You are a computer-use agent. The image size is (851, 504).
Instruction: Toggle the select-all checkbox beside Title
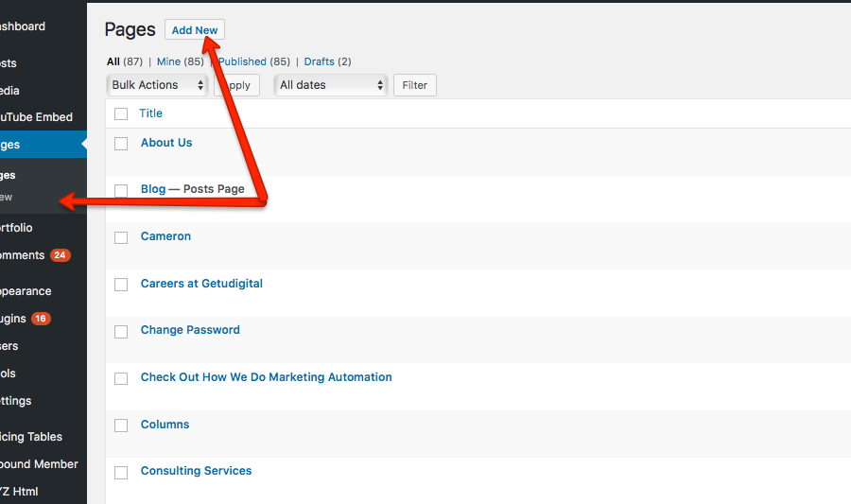[x=121, y=113]
